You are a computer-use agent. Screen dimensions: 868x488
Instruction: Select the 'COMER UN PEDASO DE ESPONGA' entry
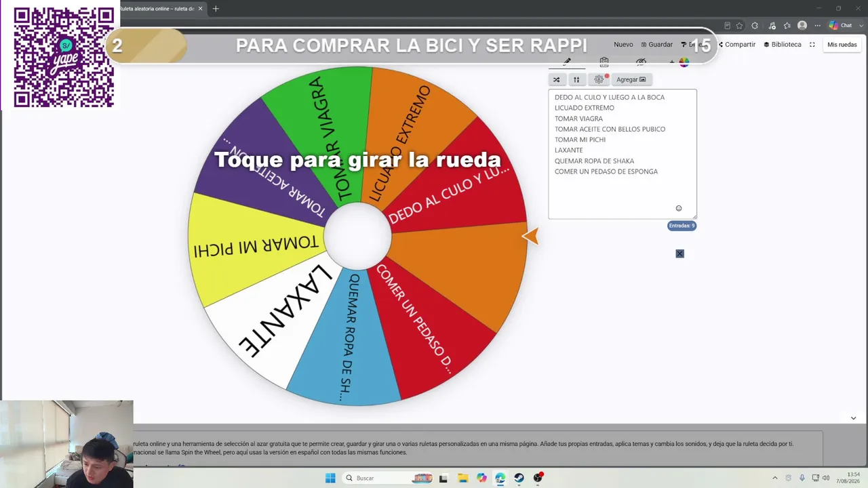(x=606, y=171)
